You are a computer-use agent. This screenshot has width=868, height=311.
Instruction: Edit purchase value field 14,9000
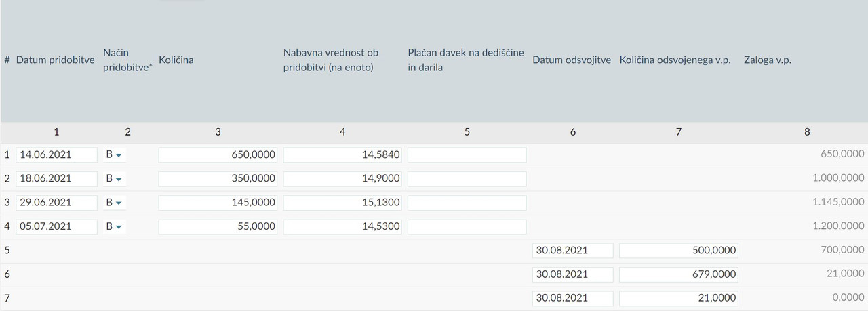coord(342,179)
